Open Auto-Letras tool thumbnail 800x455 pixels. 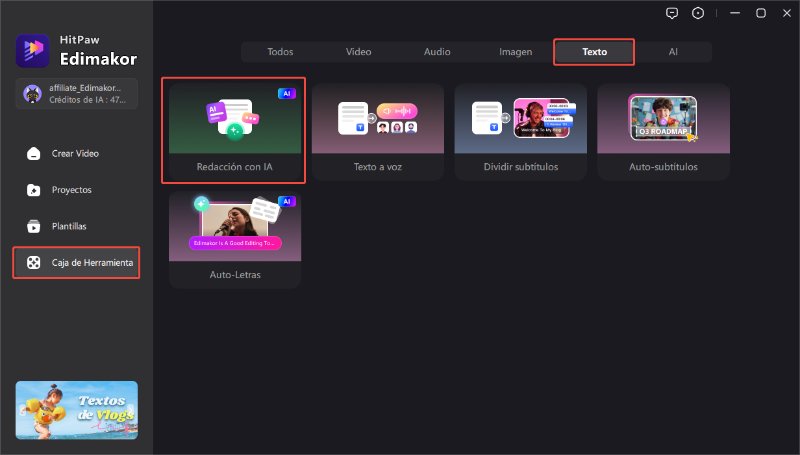[235, 226]
